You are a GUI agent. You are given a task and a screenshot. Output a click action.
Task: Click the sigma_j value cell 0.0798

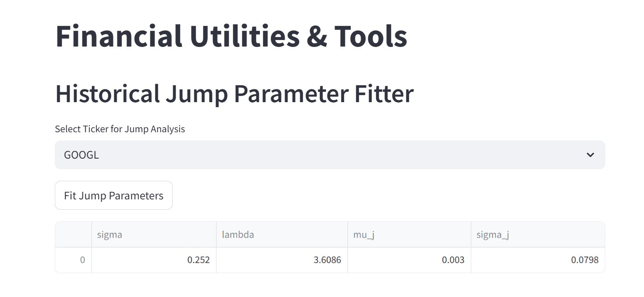538,260
